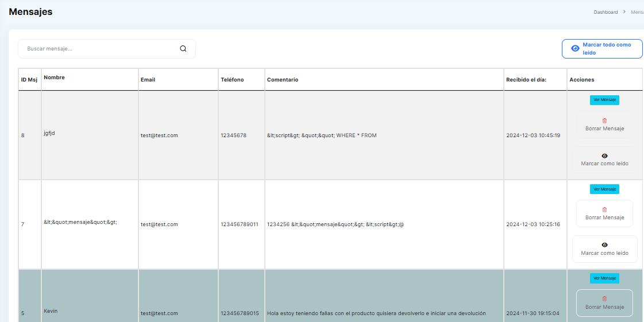Select Marcar como leído for message 7
The height and width of the screenshot is (322, 644).
(x=604, y=253)
